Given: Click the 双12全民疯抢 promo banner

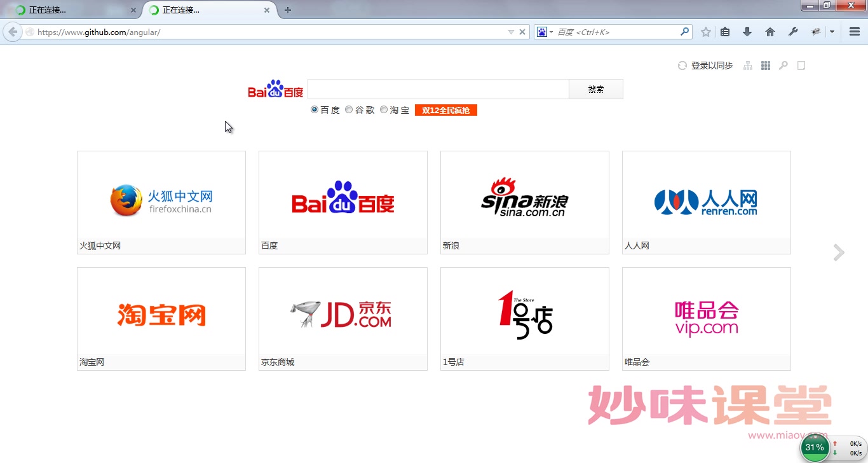Looking at the screenshot, I should tap(446, 111).
